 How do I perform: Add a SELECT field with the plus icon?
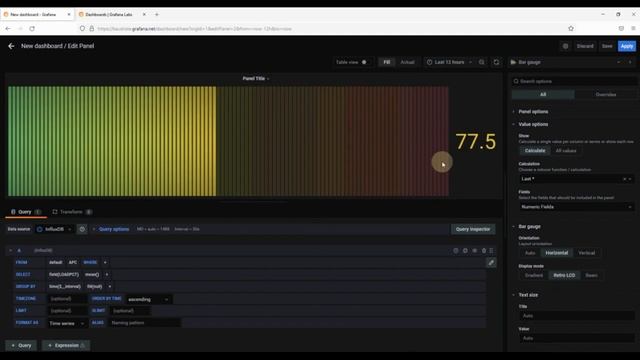click(x=107, y=275)
